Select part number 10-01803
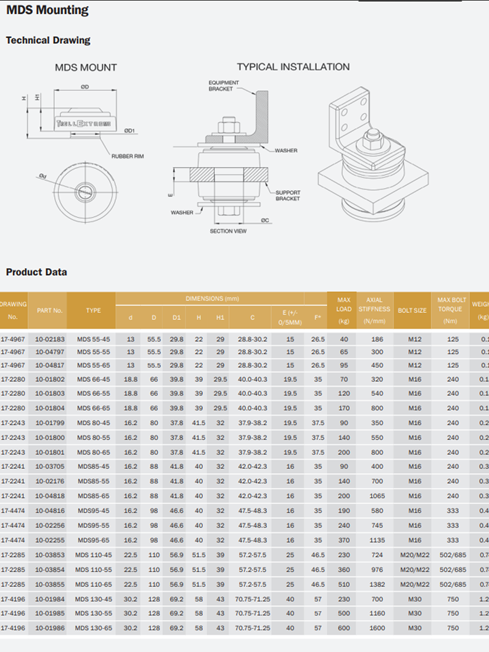The image size is (489, 652). (50, 393)
